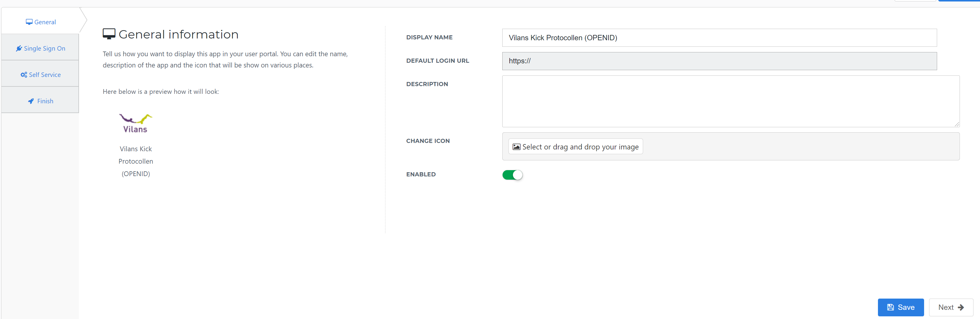Click the 'DISPLAY NAME' label

(x=429, y=37)
